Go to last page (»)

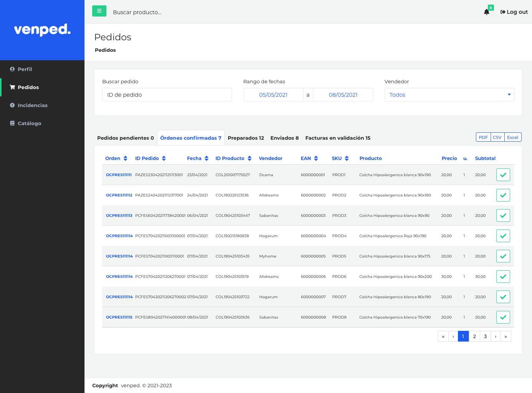[505, 336]
